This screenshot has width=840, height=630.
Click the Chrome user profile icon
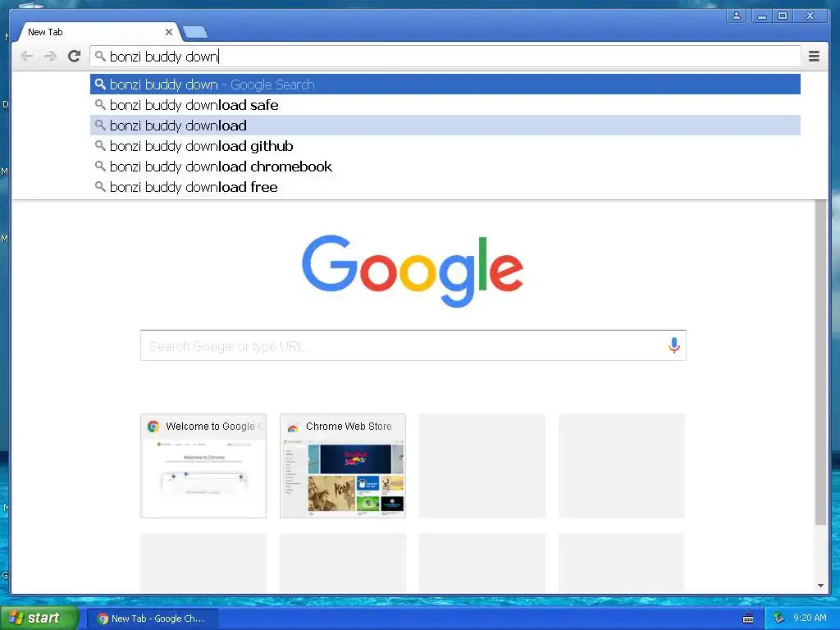coord(737,16)
